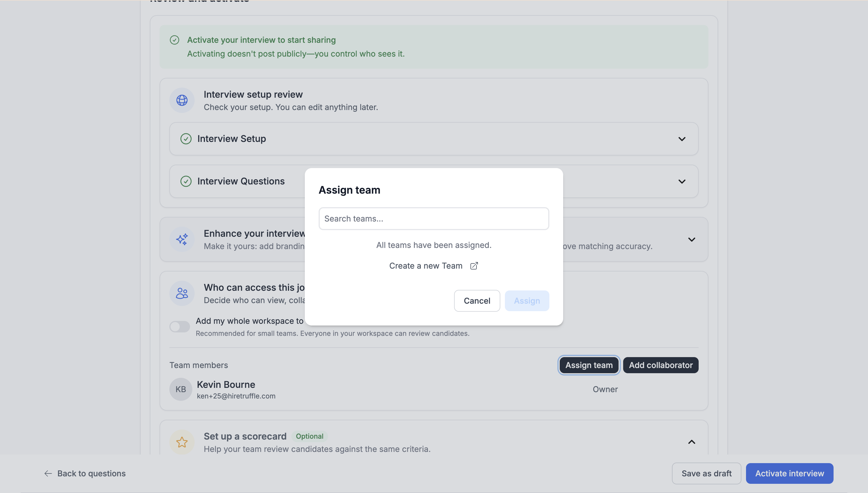Open the Create a new Team link
868x493 pixels.
[426, 266]
